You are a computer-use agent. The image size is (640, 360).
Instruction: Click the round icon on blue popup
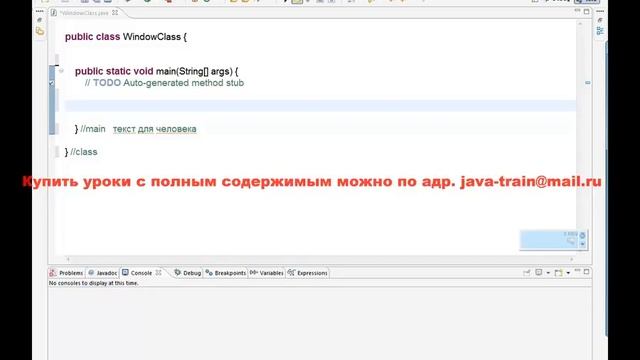click(582, 236)
